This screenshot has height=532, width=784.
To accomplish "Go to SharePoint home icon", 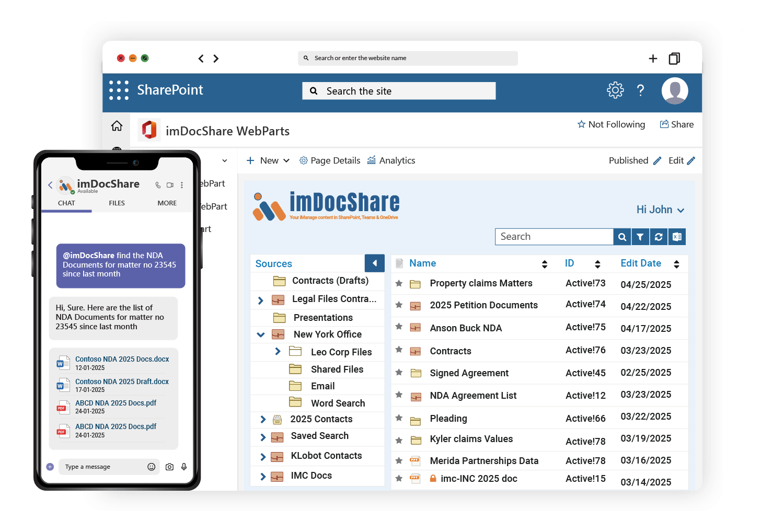I will pos(117,126).
